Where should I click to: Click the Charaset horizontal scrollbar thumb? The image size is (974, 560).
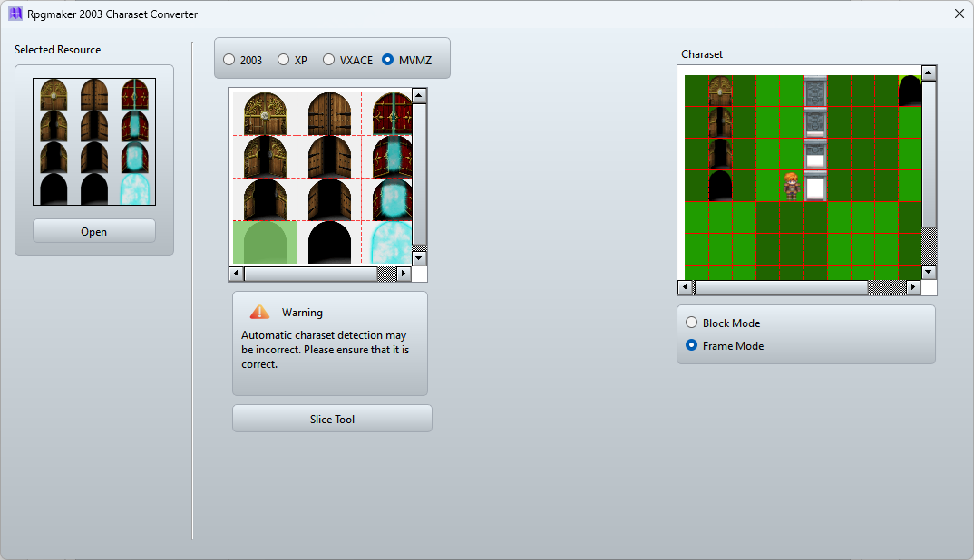pos(781,287)
